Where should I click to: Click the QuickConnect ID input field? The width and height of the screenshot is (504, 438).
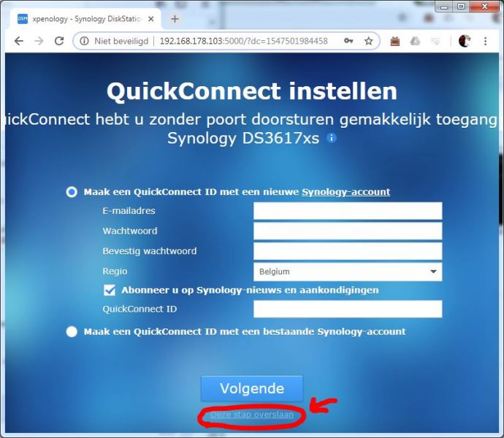[x=348, y=309]
